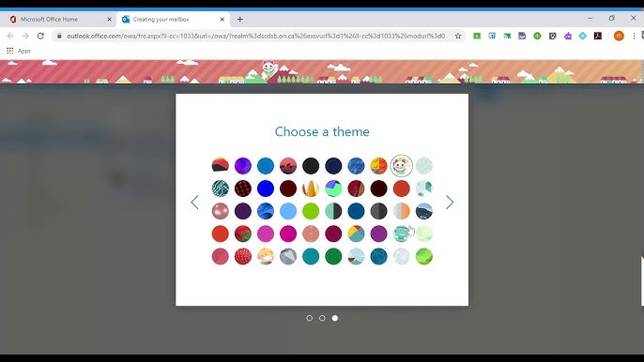
Task: Select the second page indicator dot
Action: 322,318
